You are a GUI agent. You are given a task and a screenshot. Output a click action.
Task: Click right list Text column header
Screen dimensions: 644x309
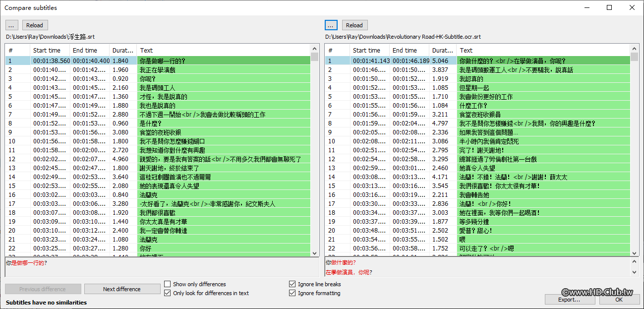point(543,50)
